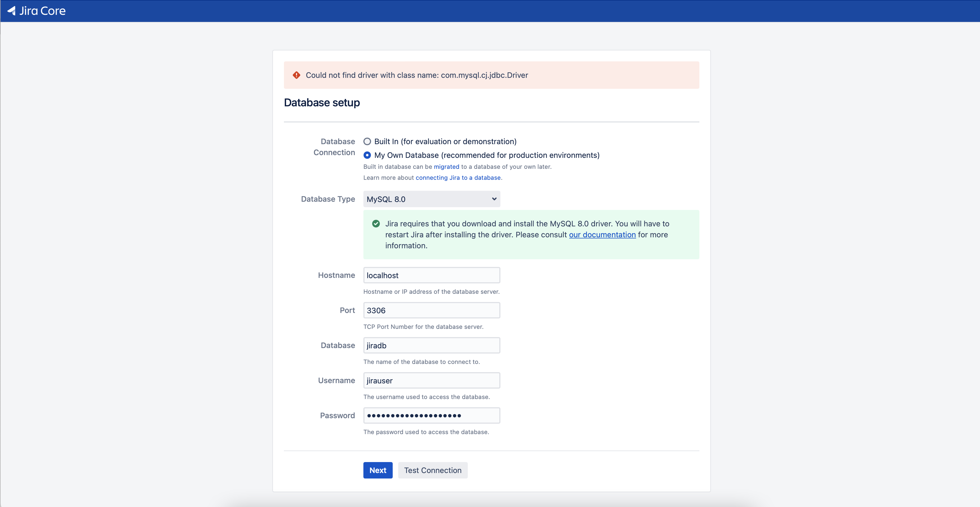Click the Database setup heading
The image size is (980, 507).
click(x=322, y=103)
